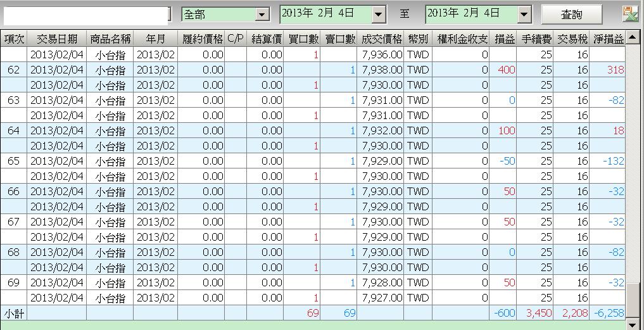Open the 全部 dropdown list

[x=262, y=15]
